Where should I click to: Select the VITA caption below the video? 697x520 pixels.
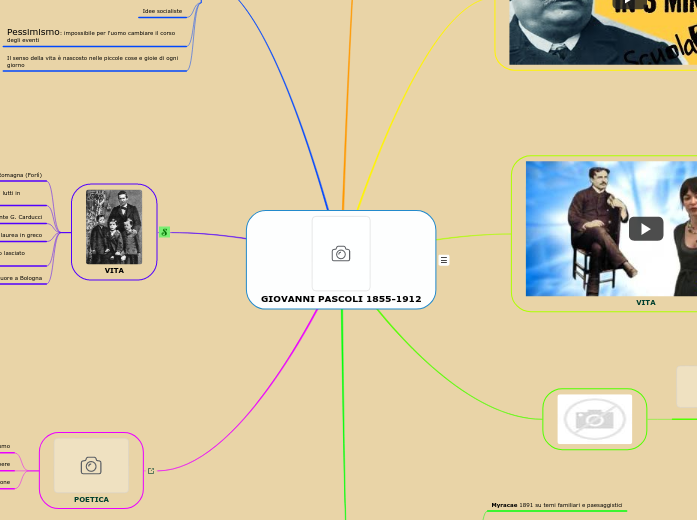click(x=646, y=302)
